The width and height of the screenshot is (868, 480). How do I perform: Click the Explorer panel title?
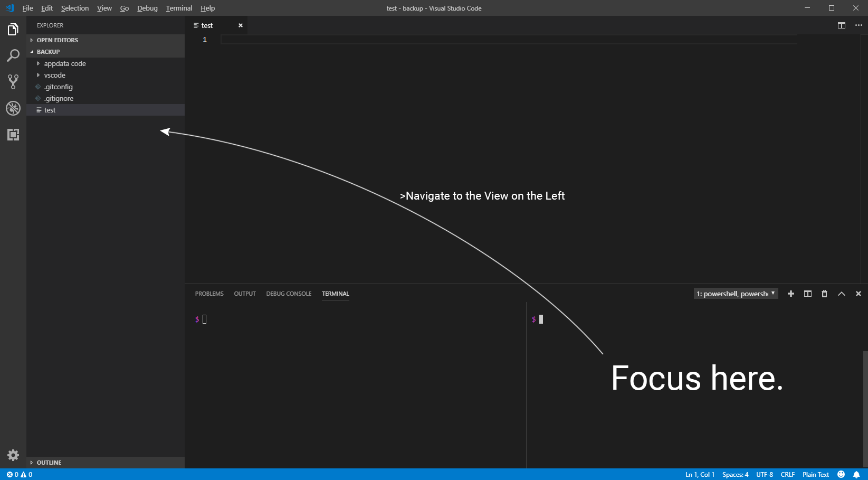[50, 25]
